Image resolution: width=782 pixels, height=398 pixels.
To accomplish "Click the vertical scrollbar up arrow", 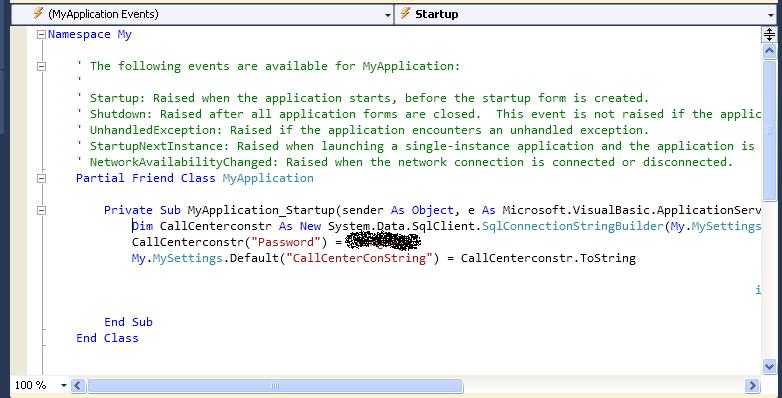I will click(x=769, y=50).
